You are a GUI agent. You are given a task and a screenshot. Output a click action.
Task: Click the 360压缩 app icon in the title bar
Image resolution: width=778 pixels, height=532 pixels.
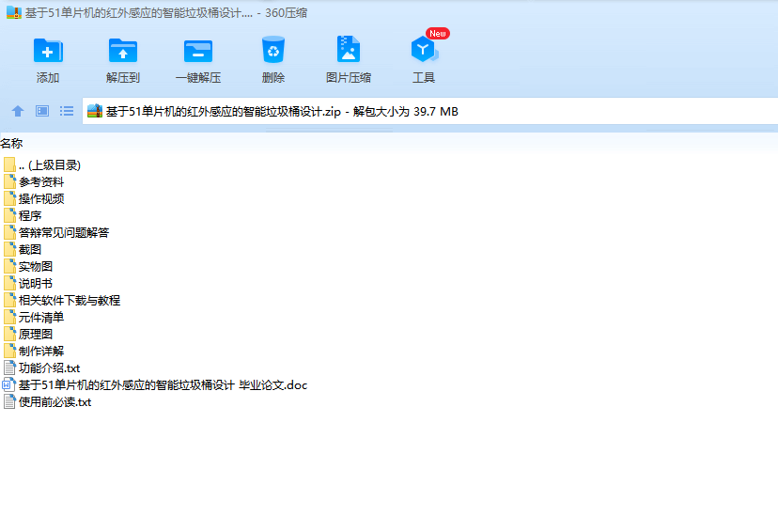(x=14, y=12)
